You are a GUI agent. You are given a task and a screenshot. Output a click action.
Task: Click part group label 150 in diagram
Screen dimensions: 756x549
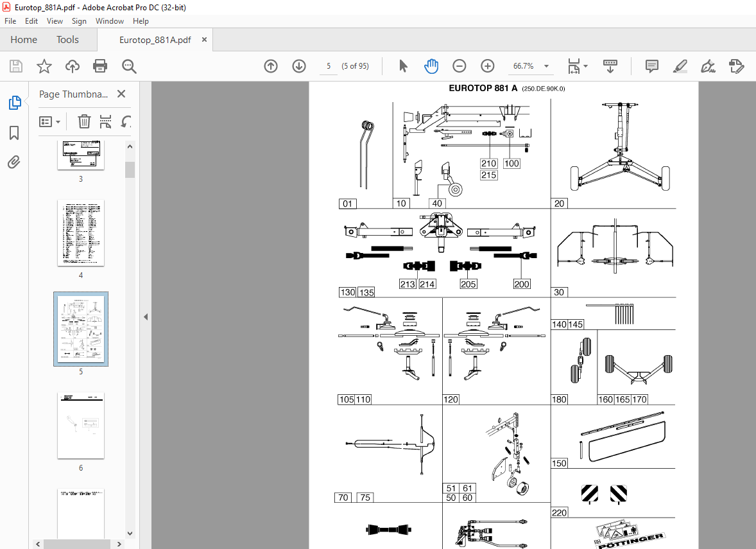[559, 464]
